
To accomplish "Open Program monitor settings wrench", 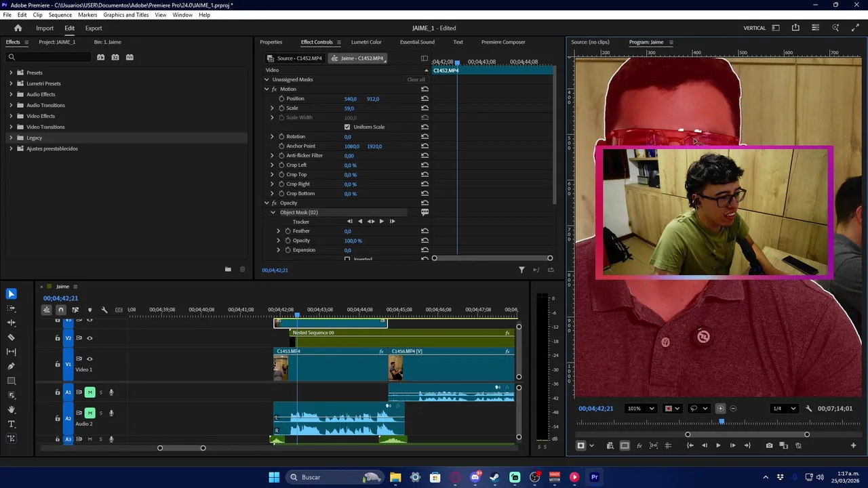I will (808, 409).
